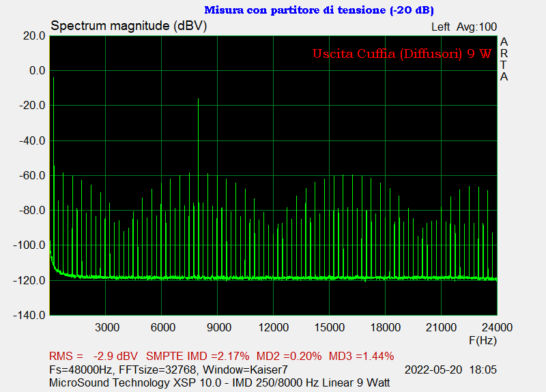
Task: Click the -100.0 y-axis label
Action: click(29, 245)
